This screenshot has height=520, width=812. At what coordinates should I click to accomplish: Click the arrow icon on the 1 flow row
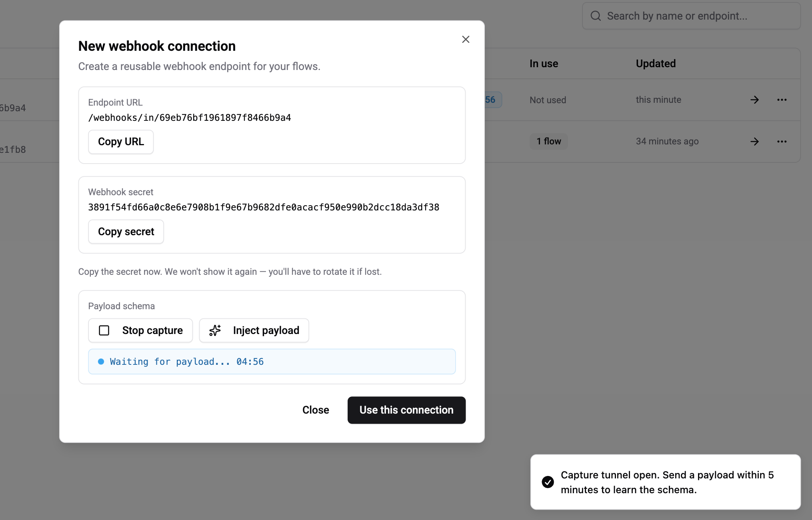(754, 141)
